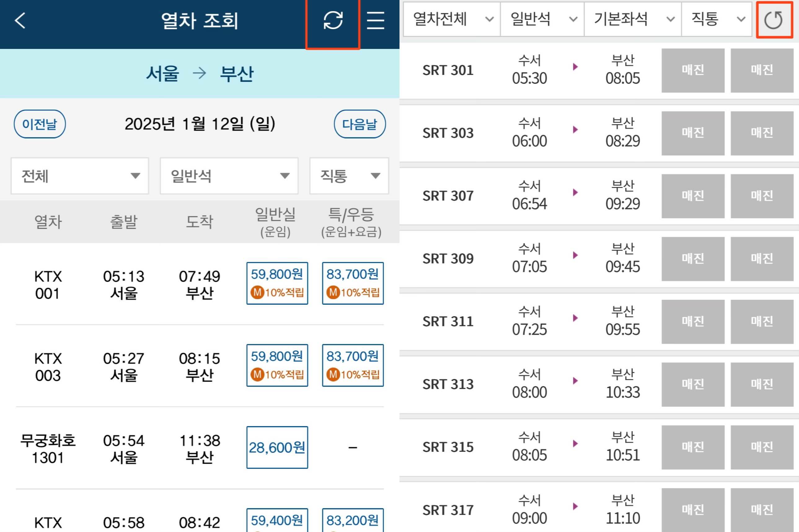
Task: Click train label SRT 317
Action: tap(448, 510)
